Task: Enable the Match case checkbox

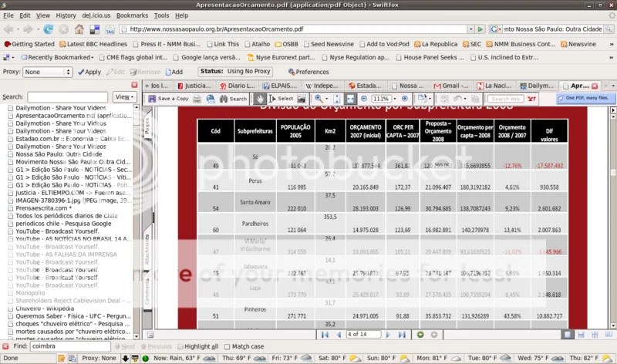Action: 227,347
